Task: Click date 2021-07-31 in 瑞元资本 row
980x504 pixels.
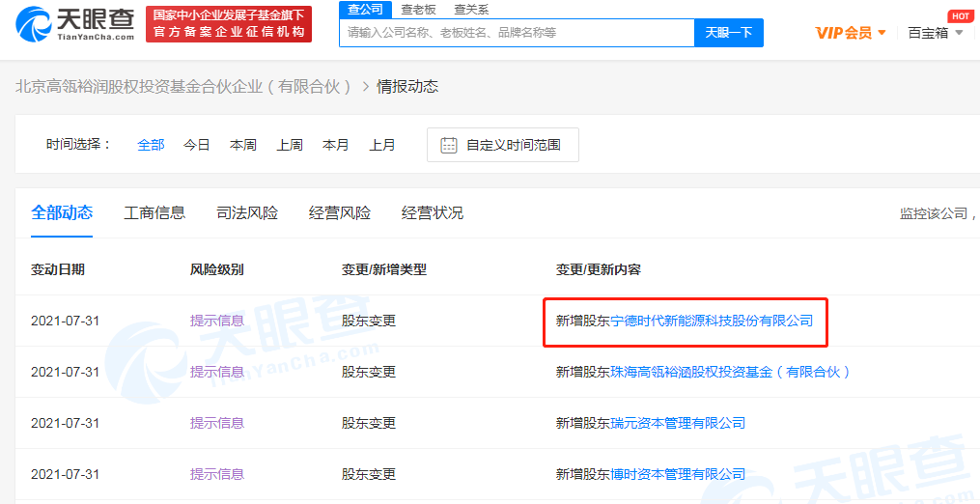Action: point(65,423)
